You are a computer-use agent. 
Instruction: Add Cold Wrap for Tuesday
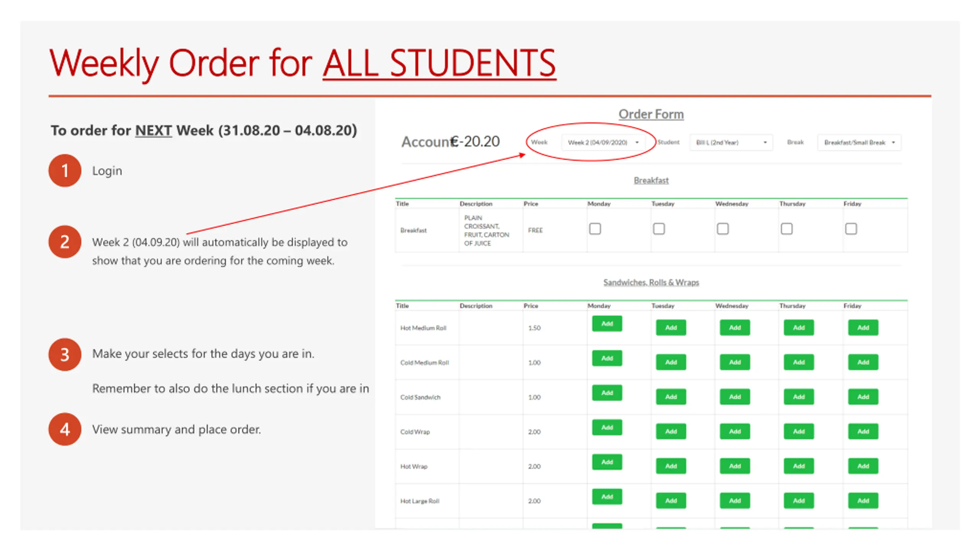(x=671, y=431)
